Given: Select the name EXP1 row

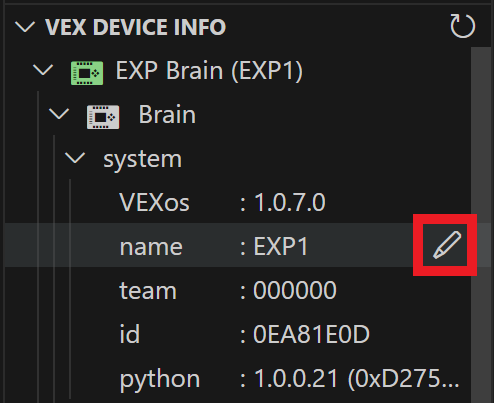Looking at the screenshot, I should (238, 245).
